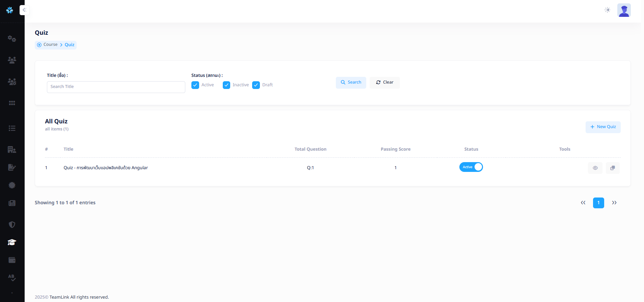Image resolution: width=644 pixels, height=302 pixels.
Task: Click the graduation cap course icon
Action: pyautogui.click(x=12, y=242)
